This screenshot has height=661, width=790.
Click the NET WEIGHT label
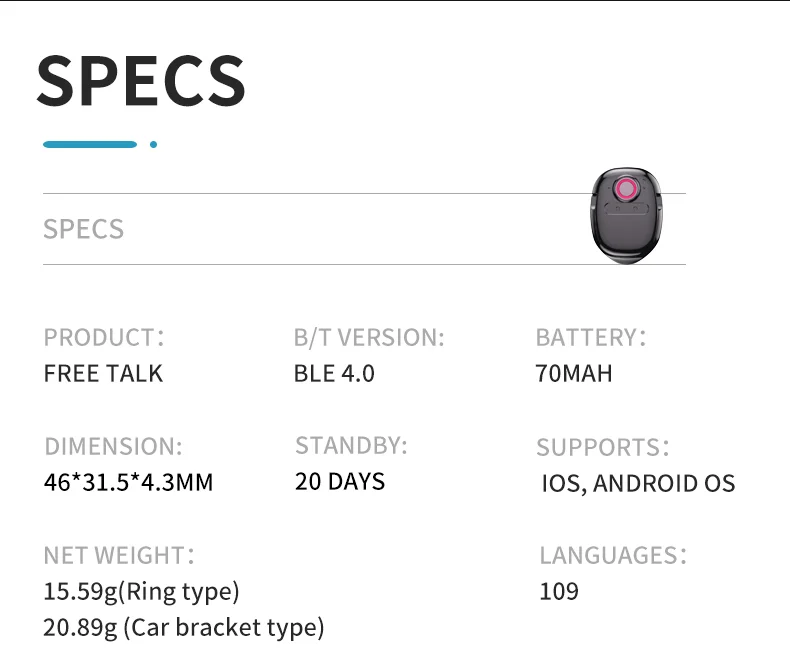118,555
